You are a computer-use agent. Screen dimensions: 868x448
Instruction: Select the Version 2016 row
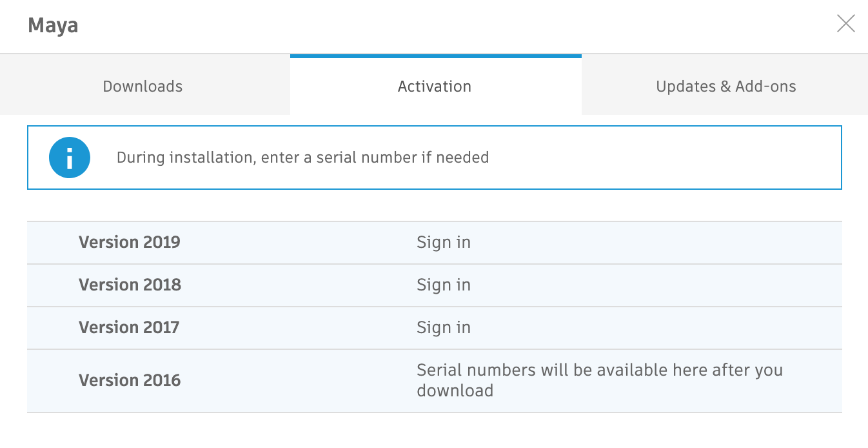(258, 380)
